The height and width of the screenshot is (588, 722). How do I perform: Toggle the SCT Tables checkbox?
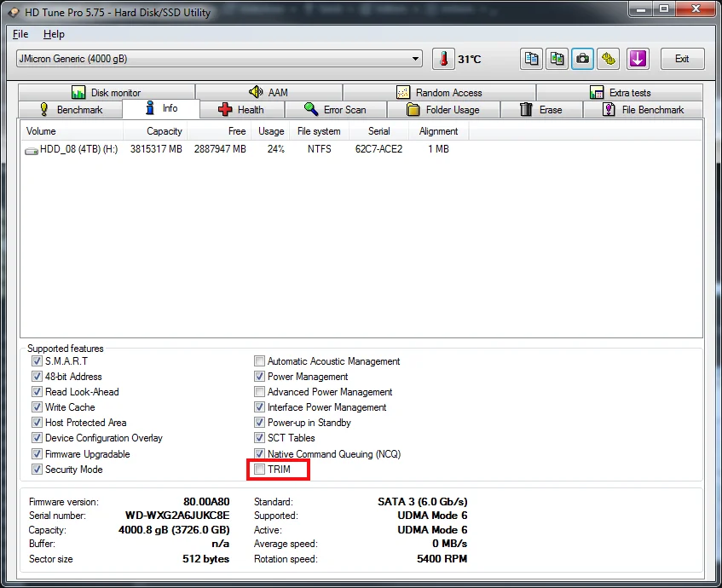260,438
